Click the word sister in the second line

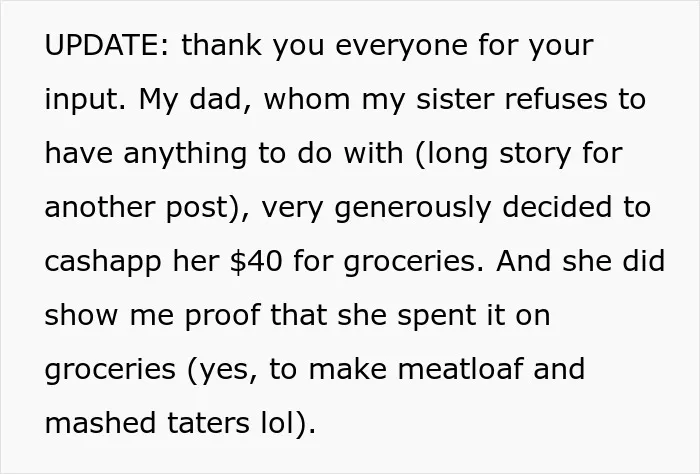[455, 99]
